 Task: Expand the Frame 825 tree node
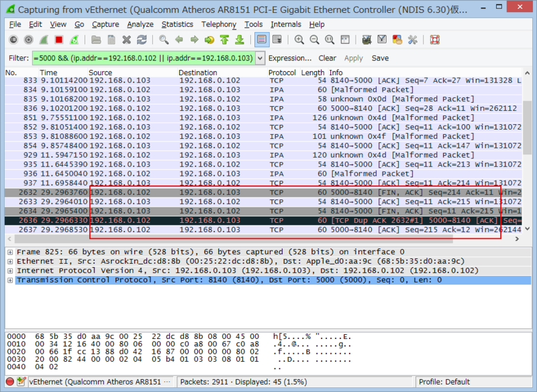coord(10,252)
